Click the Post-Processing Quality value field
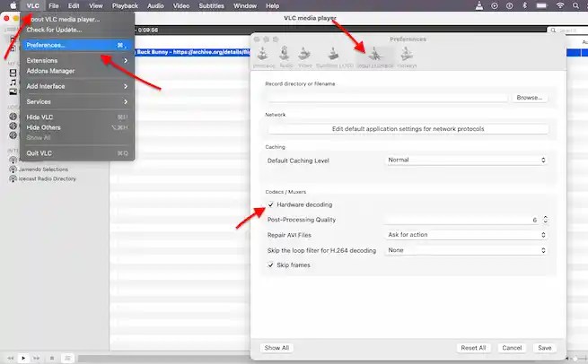Viewport: 588px width, 364px height. coord(462,220)
